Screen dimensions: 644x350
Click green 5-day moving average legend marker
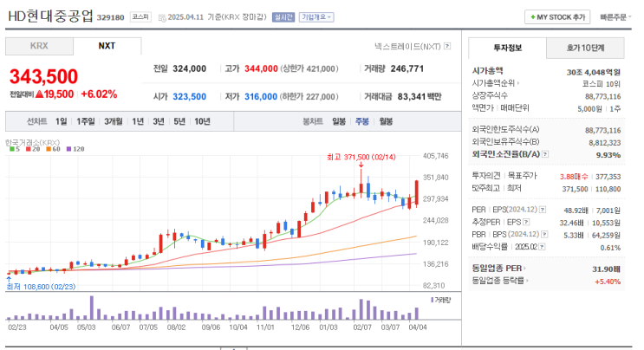pos(12,149)
